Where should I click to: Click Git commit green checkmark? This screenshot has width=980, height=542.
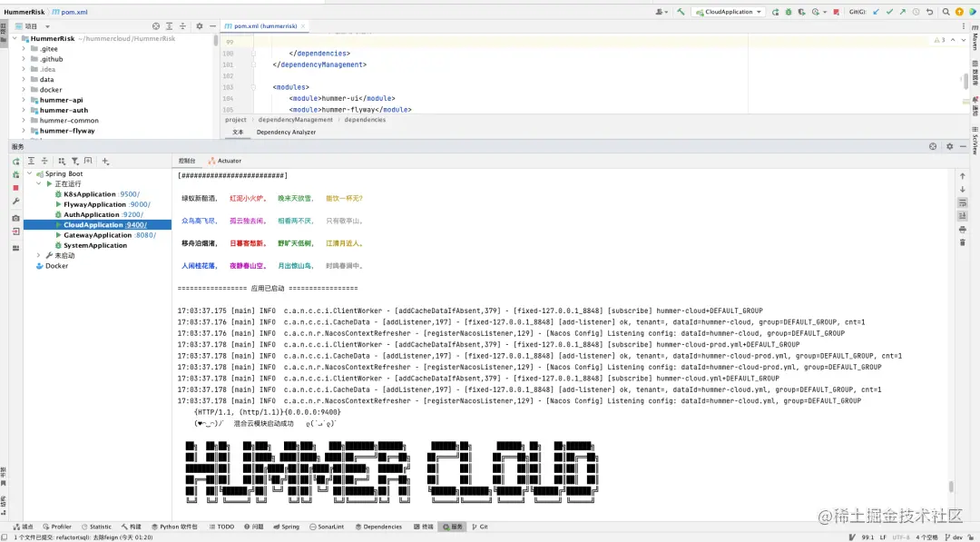889,12
